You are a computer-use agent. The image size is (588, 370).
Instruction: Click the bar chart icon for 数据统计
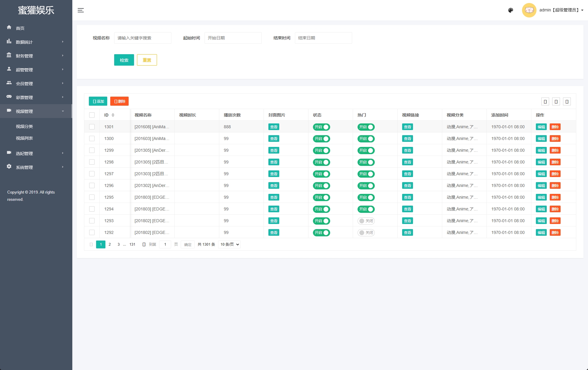(9, 41)
